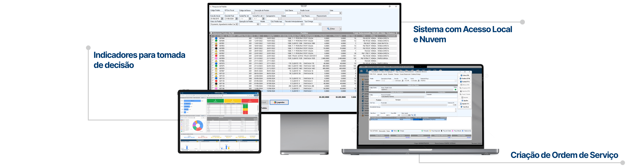Click Imprimir O.S. in Venda Balcão window

[465, 104]
